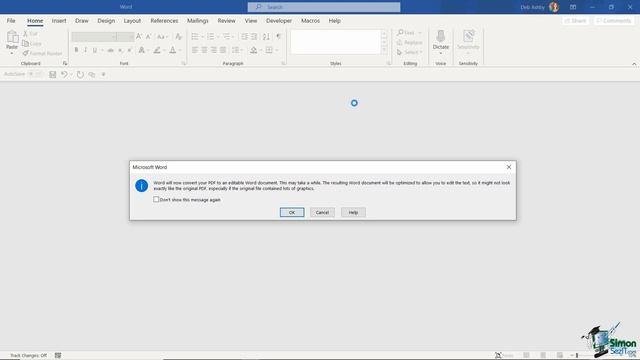The height and width of the screenshot is (360, 640).
Task: Open Line and Paragraph Spacing dropdown
Action: pyautogui.click(x=237, y=50)
